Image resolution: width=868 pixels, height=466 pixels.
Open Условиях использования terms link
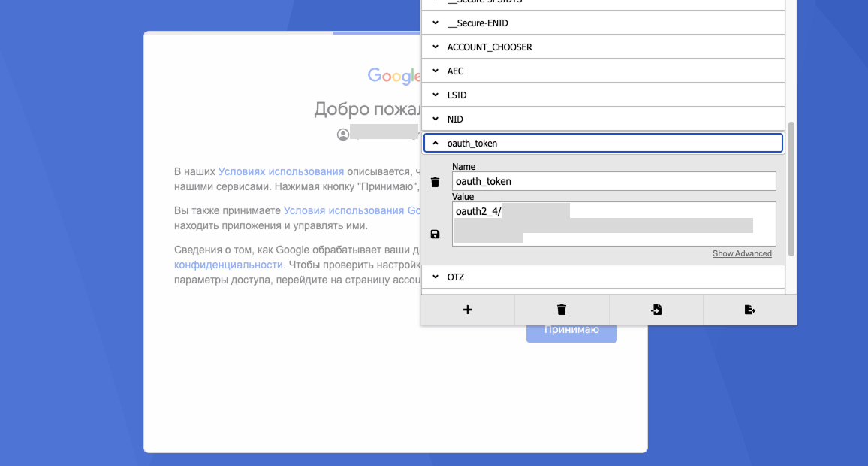(282, 172)
